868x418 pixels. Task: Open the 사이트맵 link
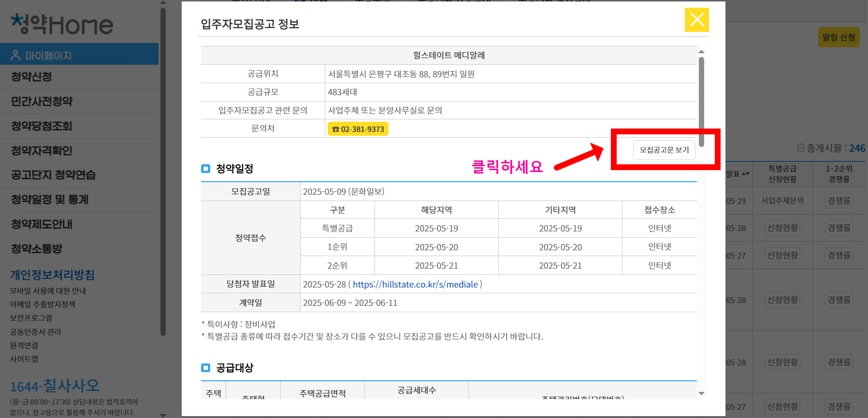click(24, 359)
